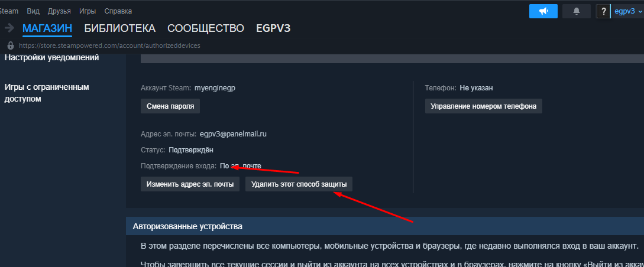644x267 pixels.
Task: Click the question mark help icon
Action: (603, 11)
